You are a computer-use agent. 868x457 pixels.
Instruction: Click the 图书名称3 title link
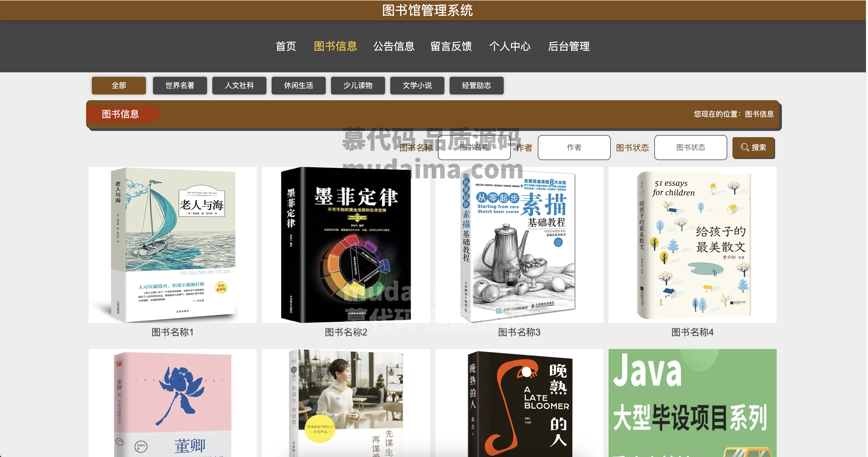click(519, 332)
